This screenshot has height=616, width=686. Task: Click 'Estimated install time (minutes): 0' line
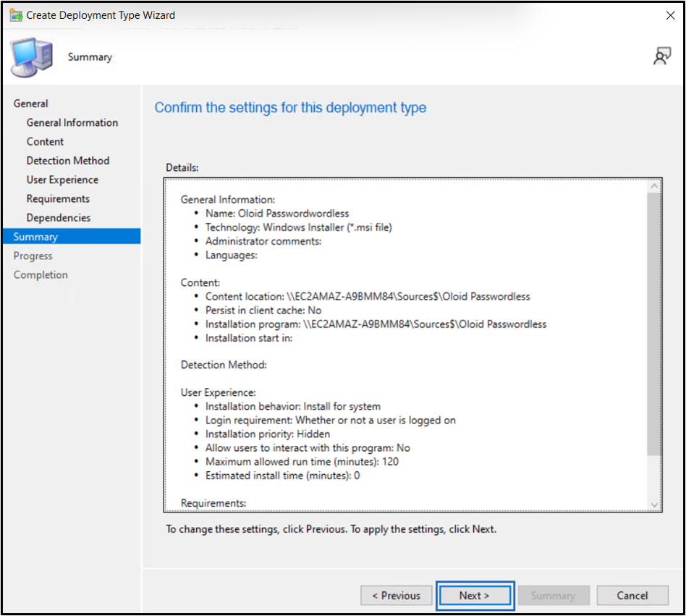point(283,476)
